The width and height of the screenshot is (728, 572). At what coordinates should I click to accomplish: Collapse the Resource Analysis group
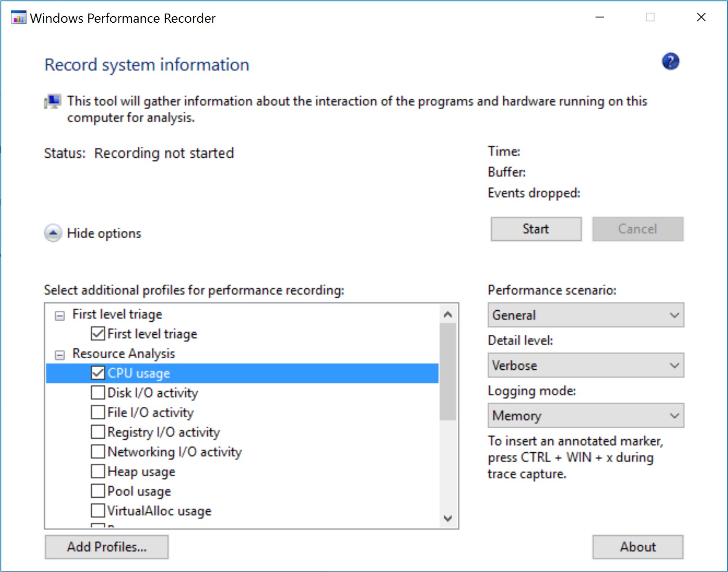(60, 355)
